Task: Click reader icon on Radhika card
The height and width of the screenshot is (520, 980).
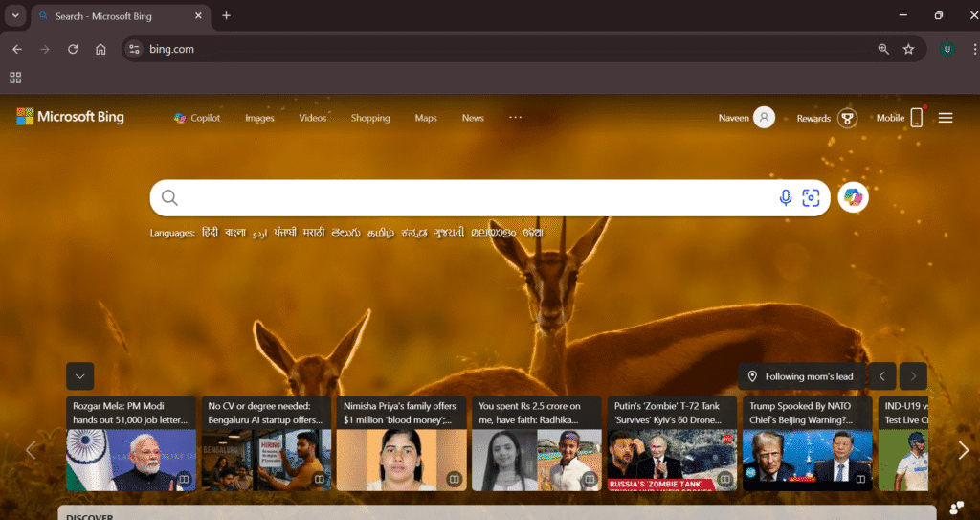Action: click(590, 479)
